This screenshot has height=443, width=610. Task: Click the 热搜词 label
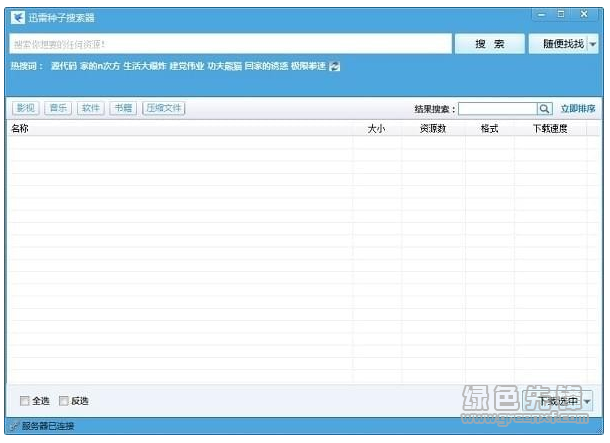[26, 66]
